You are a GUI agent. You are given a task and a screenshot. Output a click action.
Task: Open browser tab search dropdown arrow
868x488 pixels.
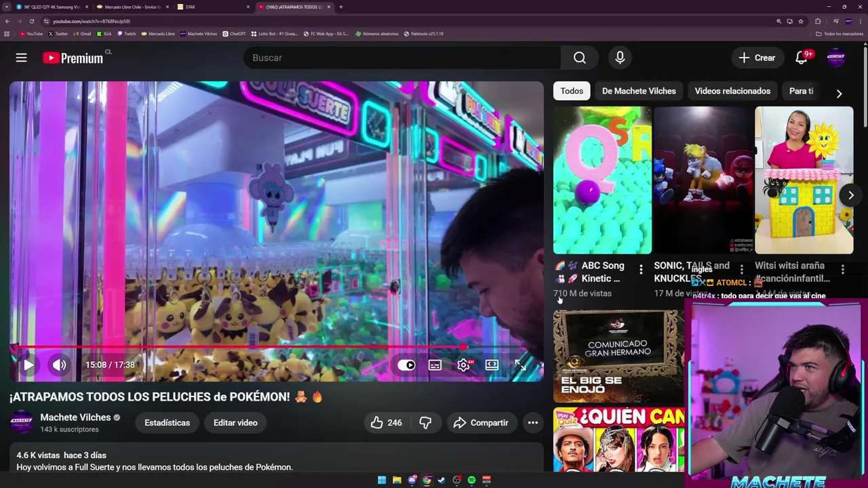[7, 7]
